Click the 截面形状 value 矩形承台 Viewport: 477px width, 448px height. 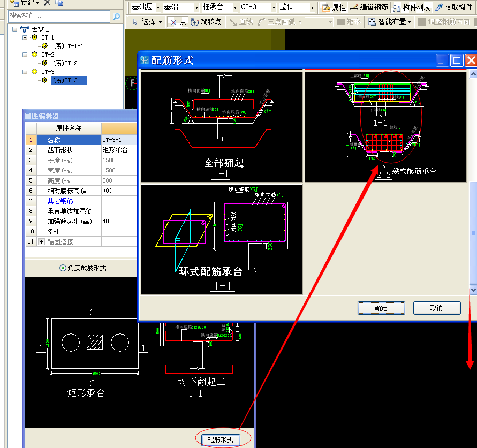(119, 150)
